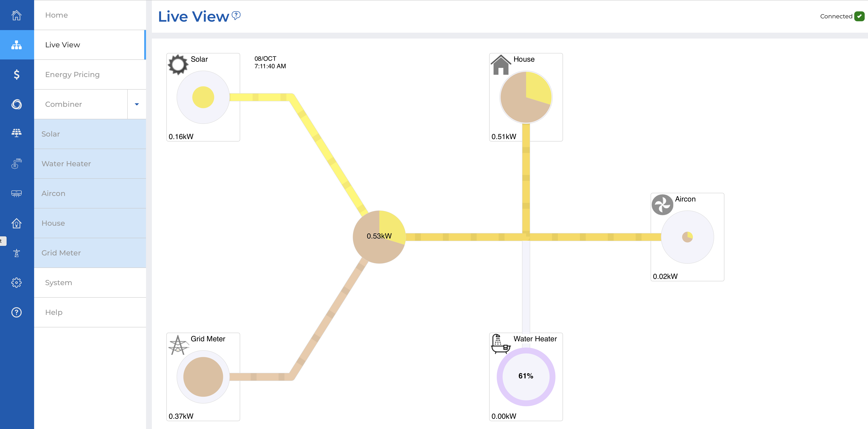Select Grid Meter in the submenu
Image resolution: width=868 pixels, height=429 pixels.
61,253
